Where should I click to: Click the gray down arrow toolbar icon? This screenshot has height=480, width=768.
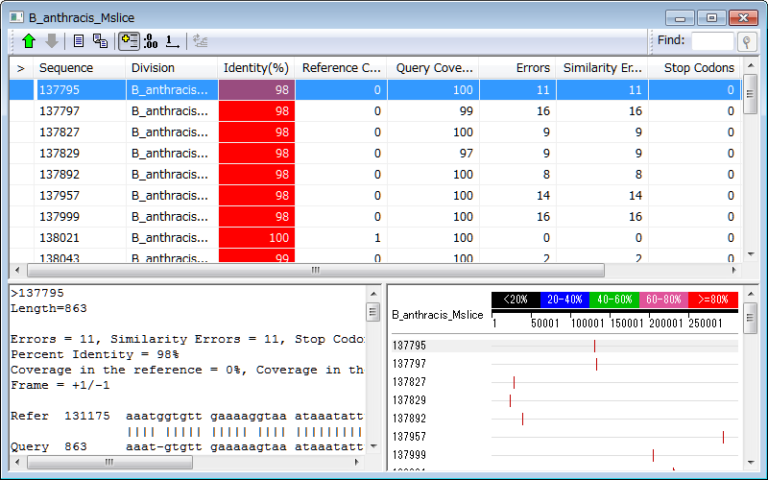coord(51,41)
